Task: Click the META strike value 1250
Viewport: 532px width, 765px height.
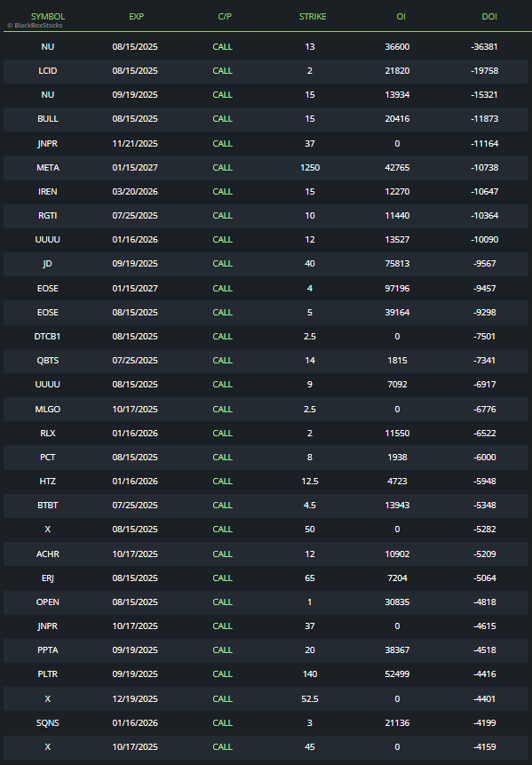Action: (310, 167)
